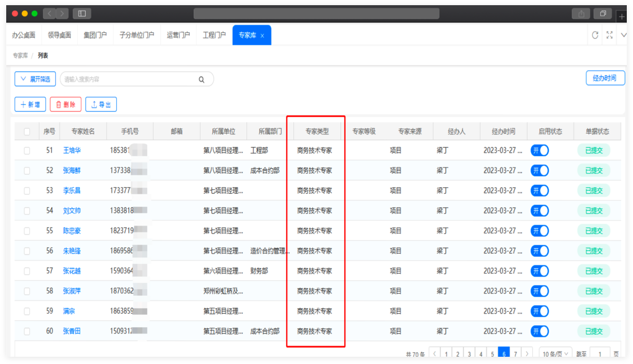Go to the previous page arrow in pagination
Viewport: 633px width, 364px height.
(434, 354)
